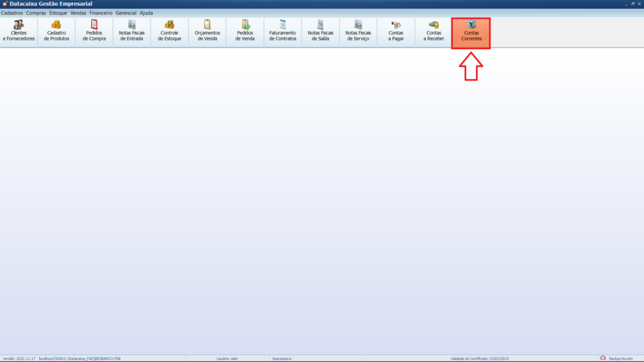The height and width of the screenshot is (362, 644).
Task: Open the Vendas menu
Action: point(79,13)
